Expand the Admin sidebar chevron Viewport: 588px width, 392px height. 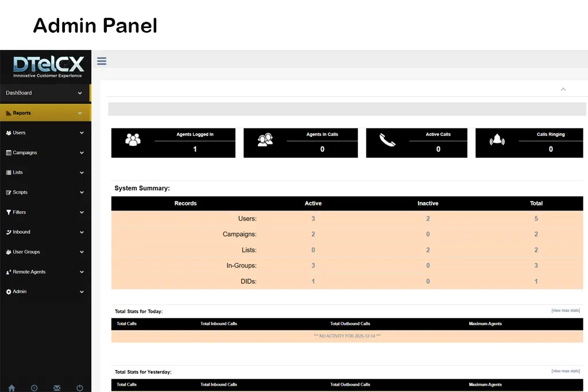[82, 292]
